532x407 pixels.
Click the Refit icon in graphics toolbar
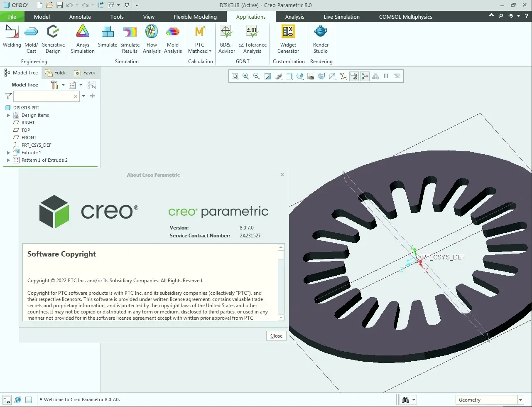pos(235,76)
